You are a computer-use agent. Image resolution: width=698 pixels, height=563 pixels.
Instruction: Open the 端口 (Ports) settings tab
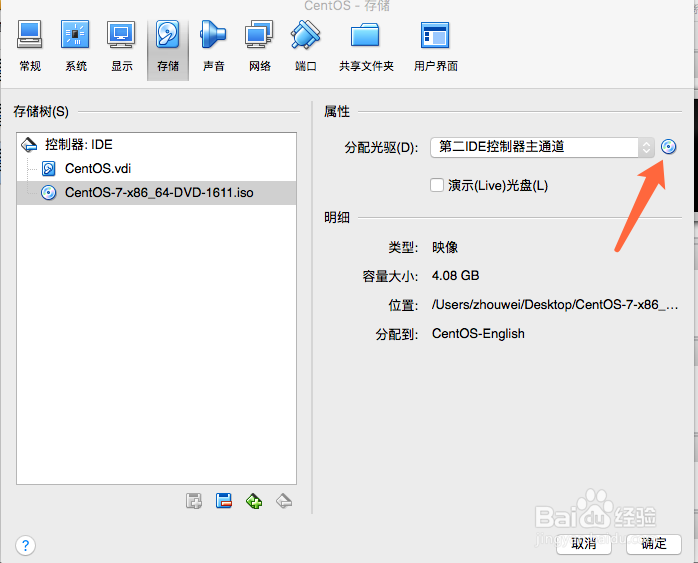305,47
